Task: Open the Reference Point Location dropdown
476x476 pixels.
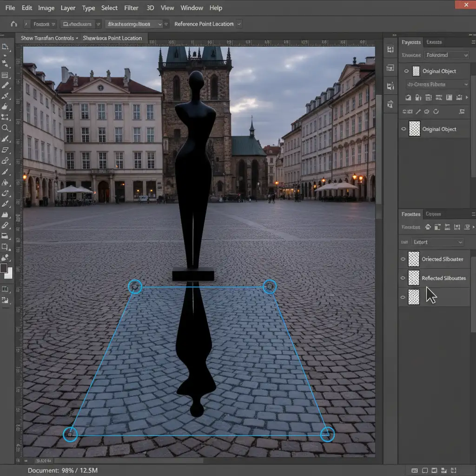Action: coord(239,24)
